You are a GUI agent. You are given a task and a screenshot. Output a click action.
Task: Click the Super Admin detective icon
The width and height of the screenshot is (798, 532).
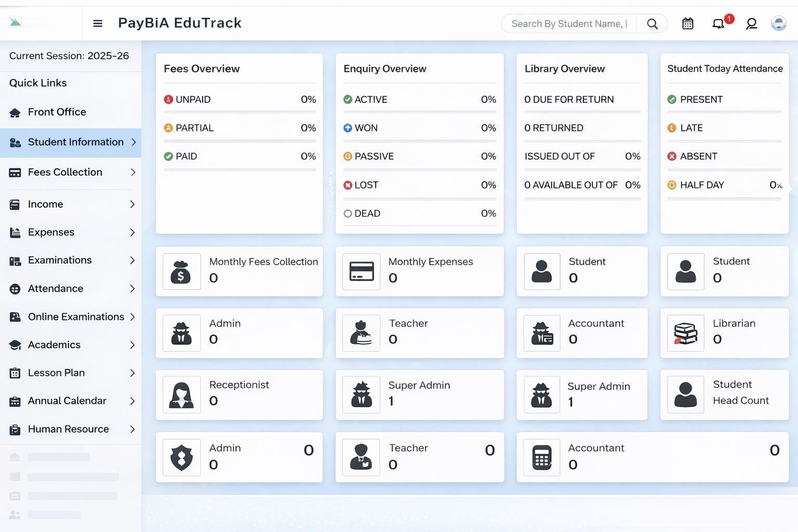(x=361, y=395)
